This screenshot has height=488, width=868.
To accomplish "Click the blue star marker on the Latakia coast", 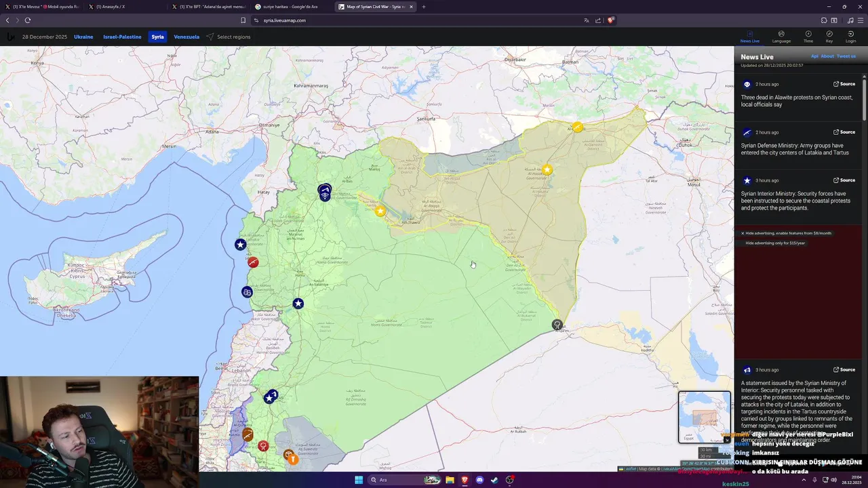I will [240, 244].
